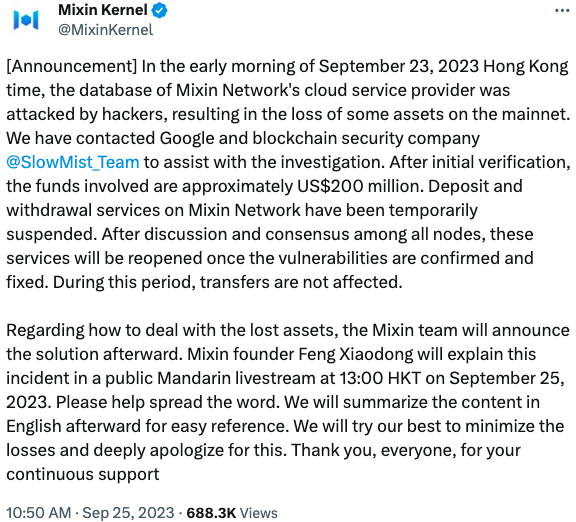Click the second paragraph starting with Regarding

click(288, 402)
